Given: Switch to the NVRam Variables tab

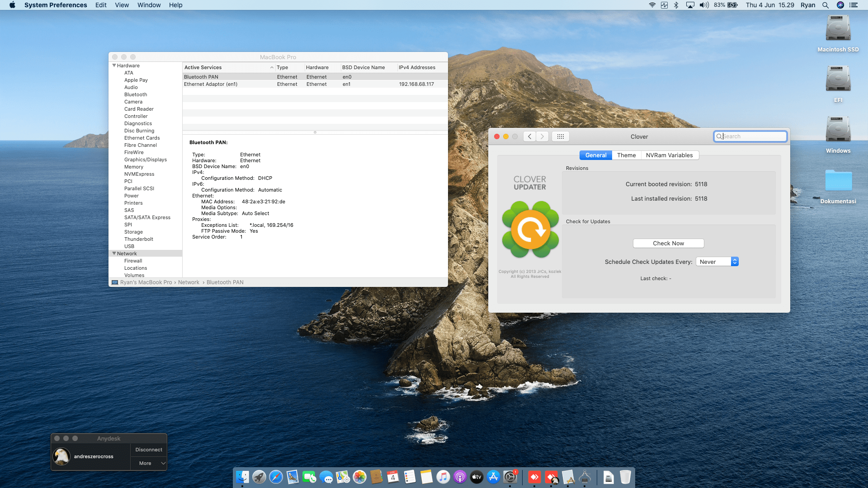Looking at the screenshot, I should point(669,155).
